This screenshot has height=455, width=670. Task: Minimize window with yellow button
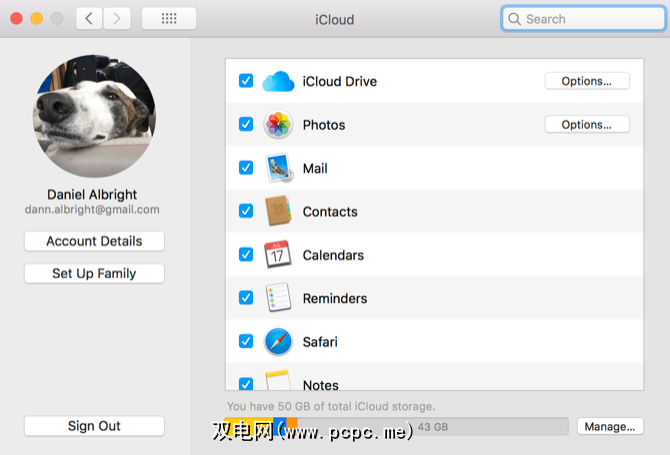(x=37, y=18)
